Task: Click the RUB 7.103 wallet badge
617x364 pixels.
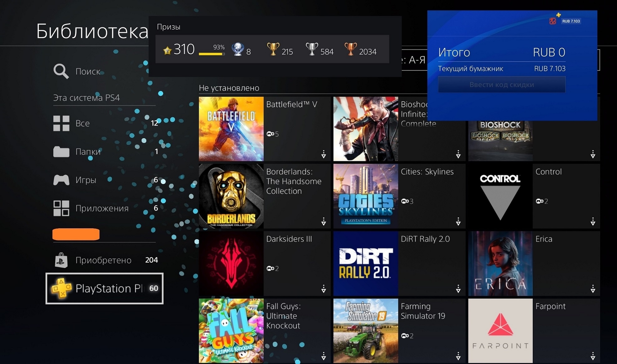Action: pyautogui.click(x=571, y=21)
